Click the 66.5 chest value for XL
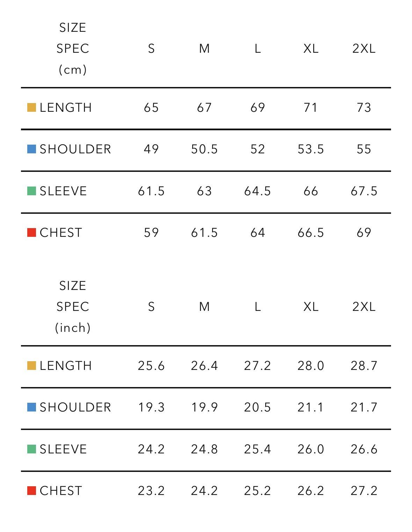 click(311, 233)
